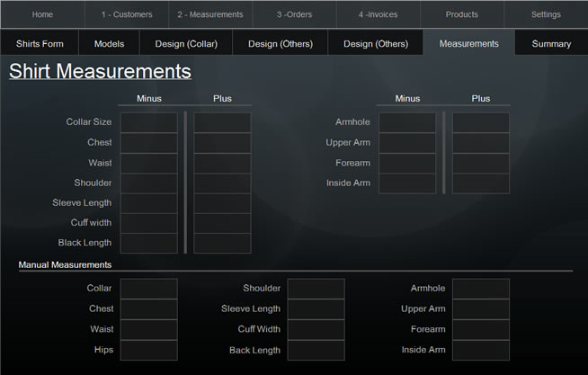Screen dimensions: 588x375
Task: Focus the Upper Arm Minus adjustment field
Action: click(407, 143)
